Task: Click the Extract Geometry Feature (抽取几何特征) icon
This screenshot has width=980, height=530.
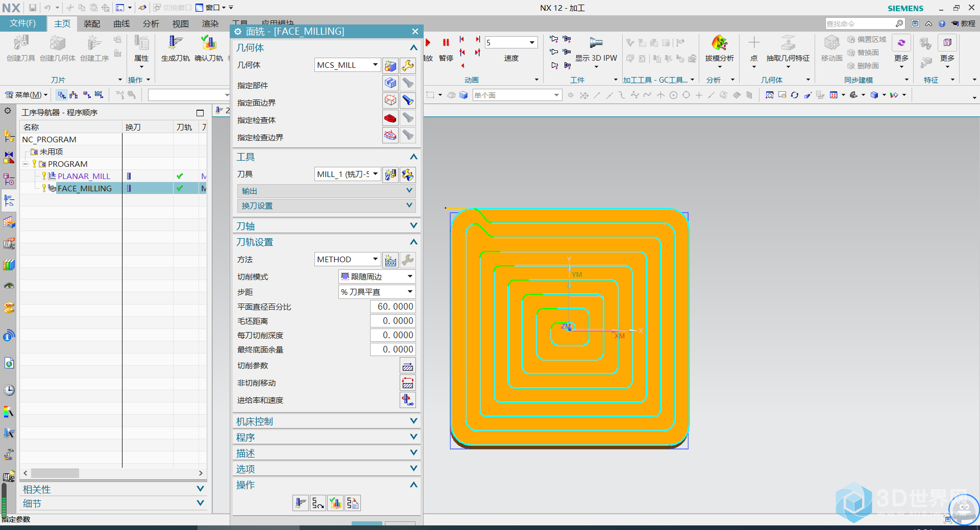Action: 788,43
